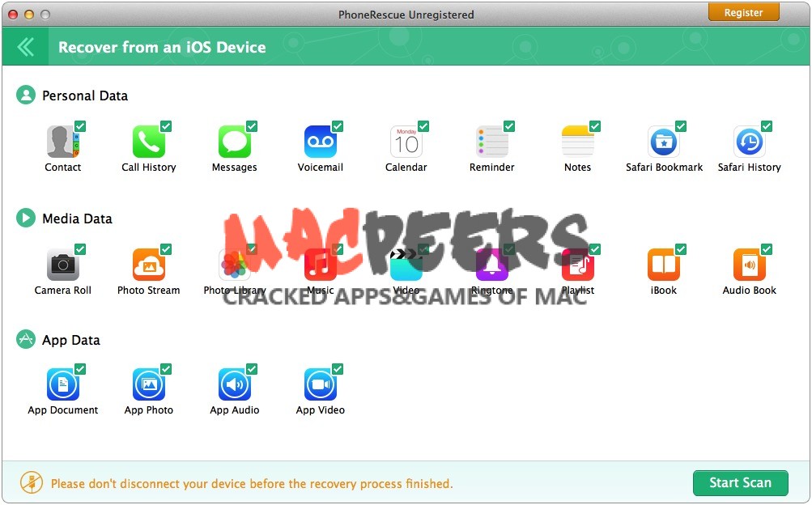
Task: Select the Call History phone icon
Action: tap(149, 142)
